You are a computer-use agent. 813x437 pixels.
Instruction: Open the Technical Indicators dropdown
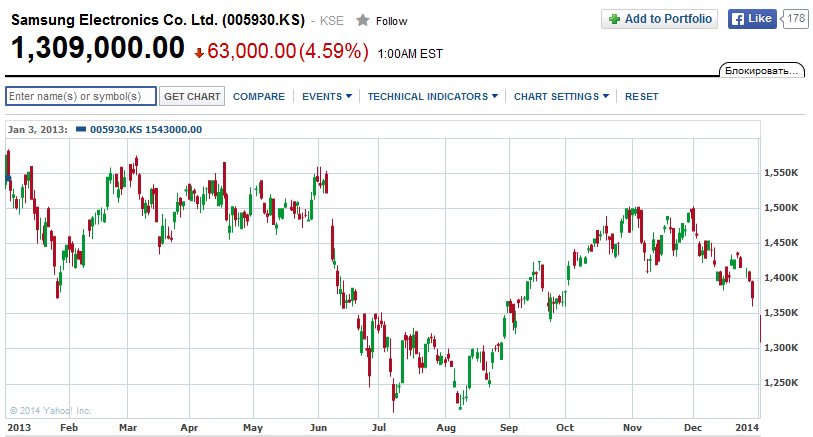[433, 96]
